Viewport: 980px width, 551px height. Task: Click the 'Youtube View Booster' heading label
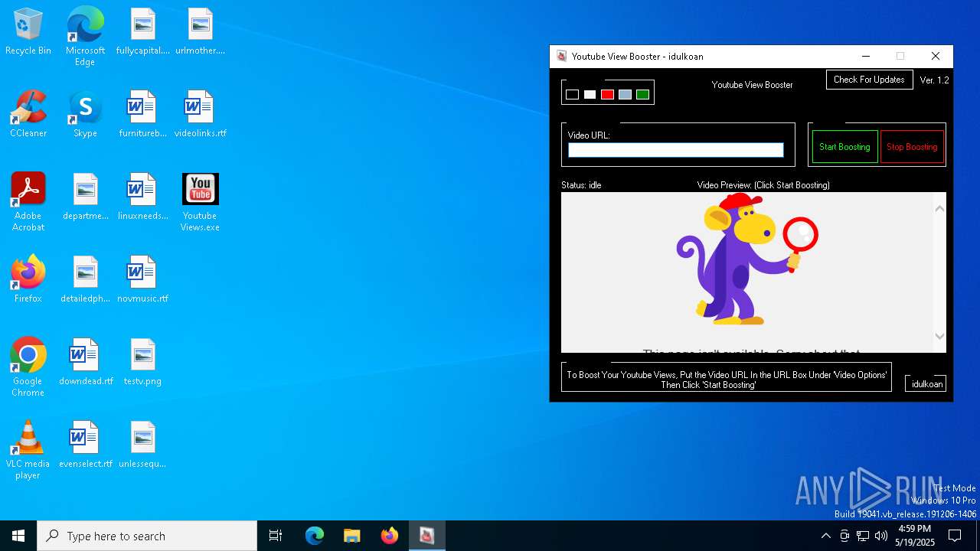tap(753, 85)
